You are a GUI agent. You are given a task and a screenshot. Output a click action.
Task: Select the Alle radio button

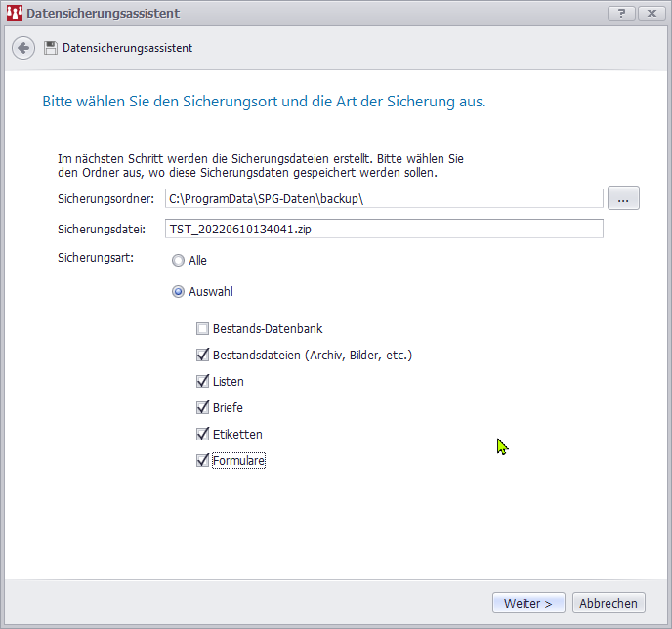(x=178, y=261)
